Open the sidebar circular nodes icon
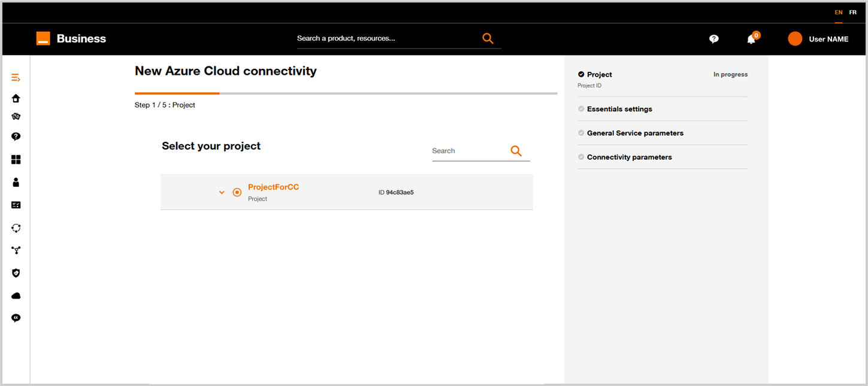 [16, 228]
